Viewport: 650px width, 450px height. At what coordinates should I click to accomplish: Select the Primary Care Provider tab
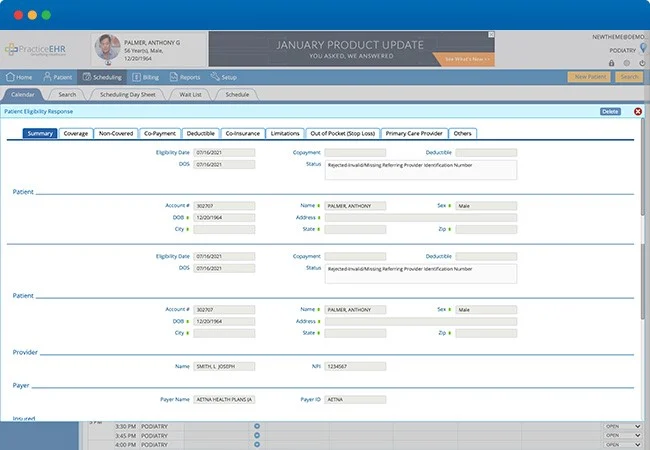click(x=415, y=133)
